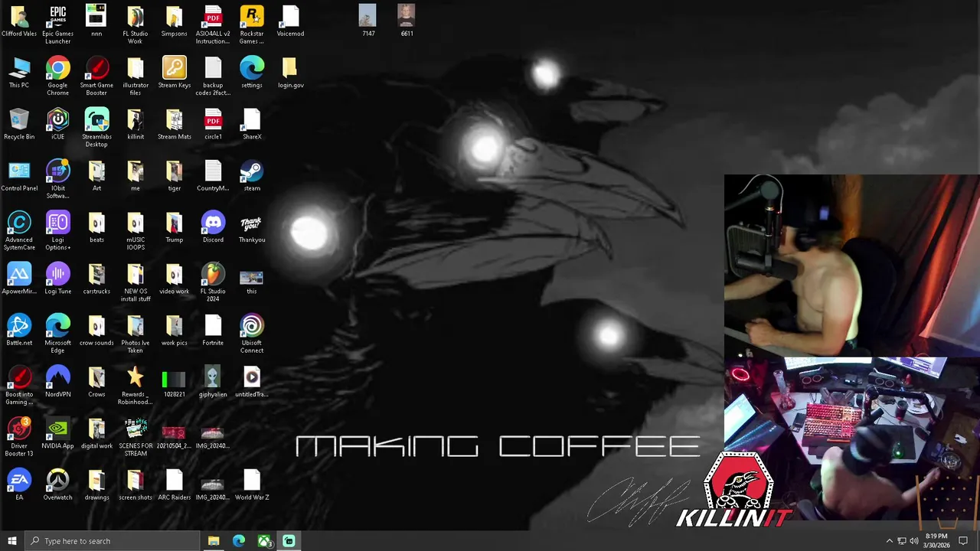980x551 pixels.
Task: Select the Stream Keys icon
Action: pos(174,68)
